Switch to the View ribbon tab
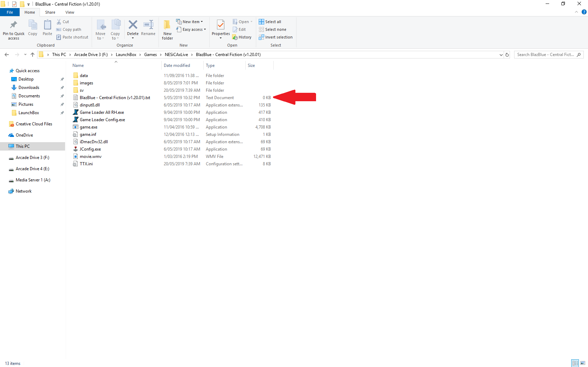 [x=70, y=12]
